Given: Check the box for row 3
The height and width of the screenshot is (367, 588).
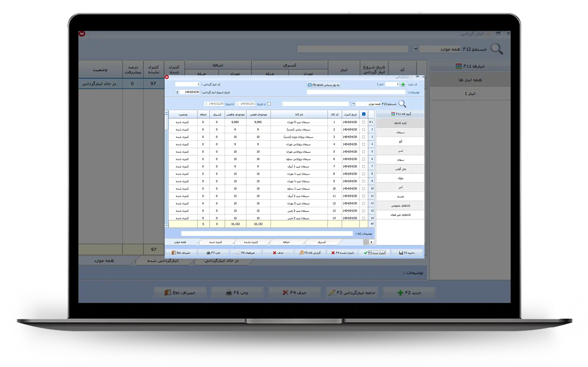Looking at the screenshot, I should pyautogui.click(x=364, y=137).
